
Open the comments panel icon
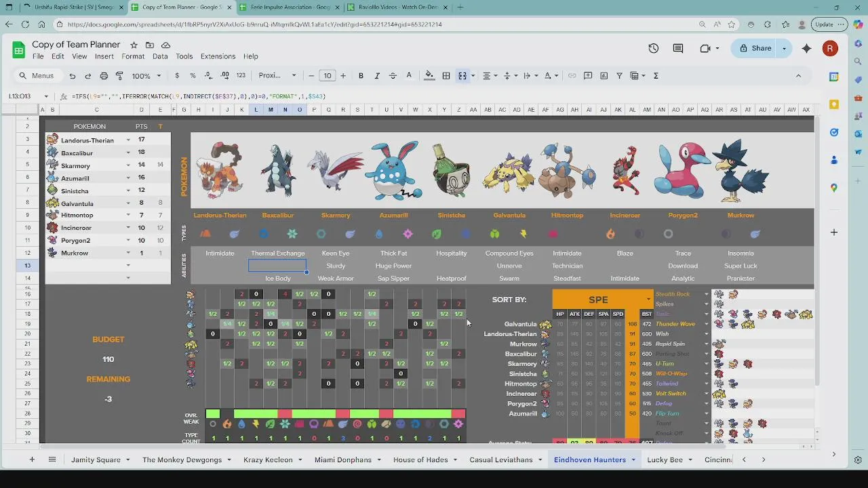pos(678,48)
